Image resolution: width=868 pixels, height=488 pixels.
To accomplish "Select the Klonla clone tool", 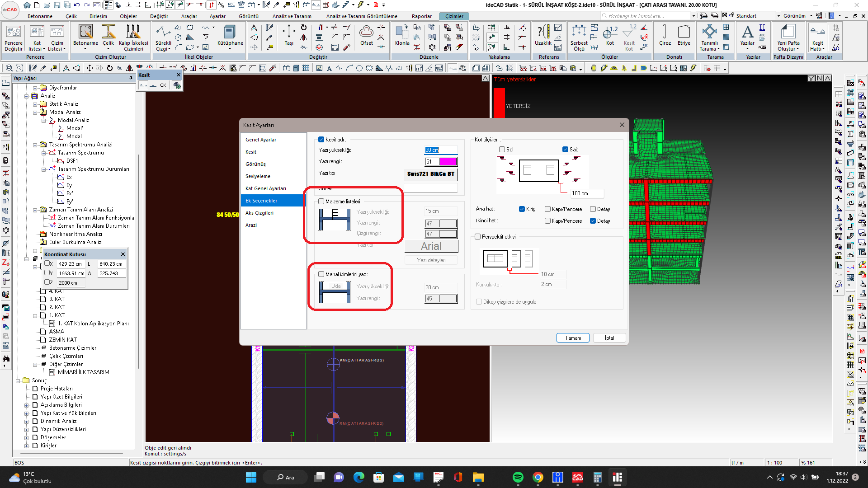I will [x=402, y=35].
